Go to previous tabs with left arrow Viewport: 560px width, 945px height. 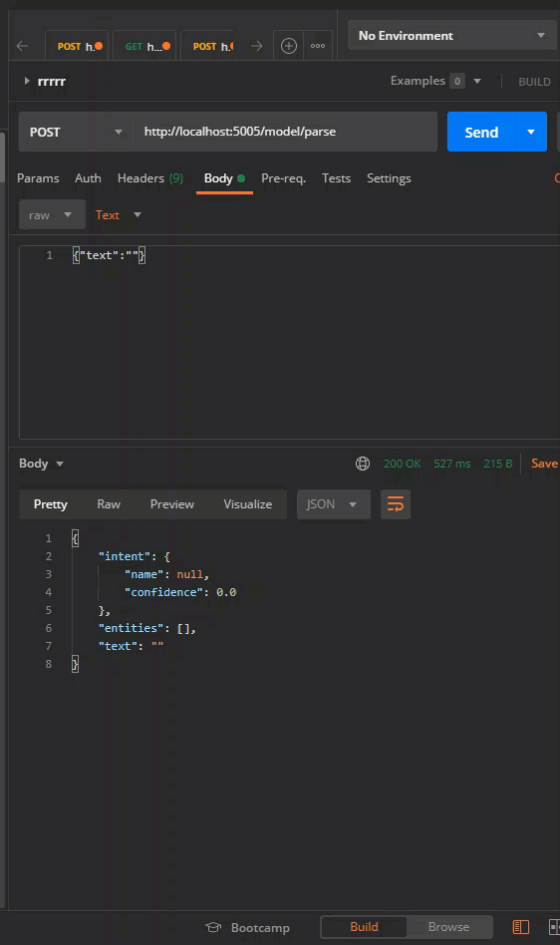click(23, 46)
